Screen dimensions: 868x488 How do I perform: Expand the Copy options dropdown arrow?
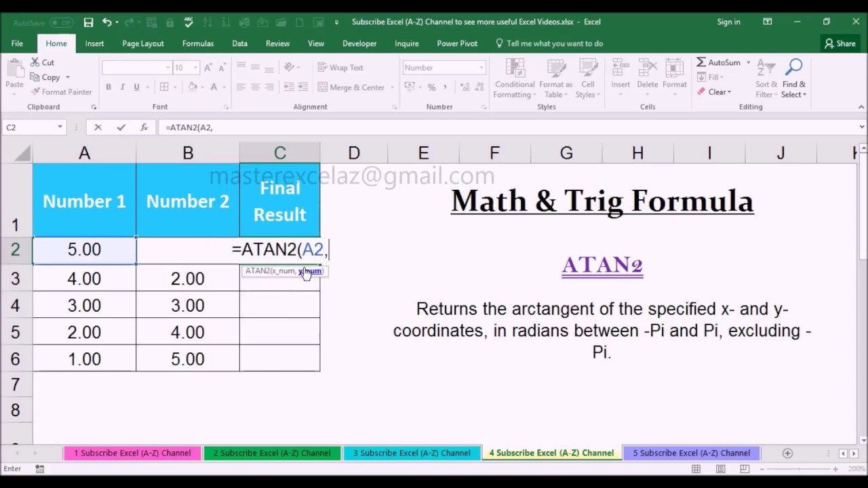(x=67, y=77)
